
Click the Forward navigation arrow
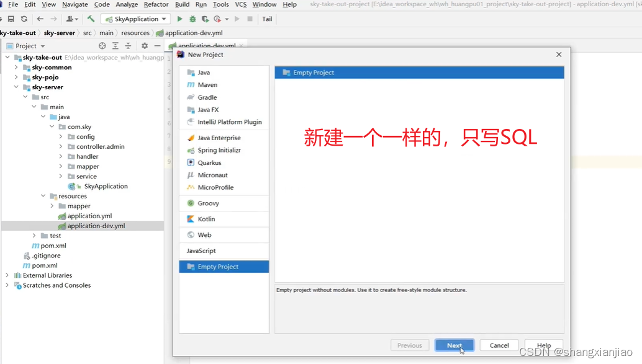[x=53, y=19]
